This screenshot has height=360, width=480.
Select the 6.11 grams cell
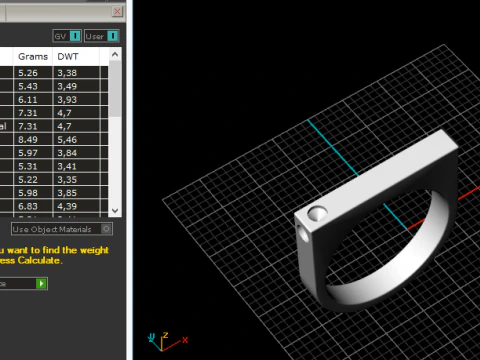click(33, 100)
